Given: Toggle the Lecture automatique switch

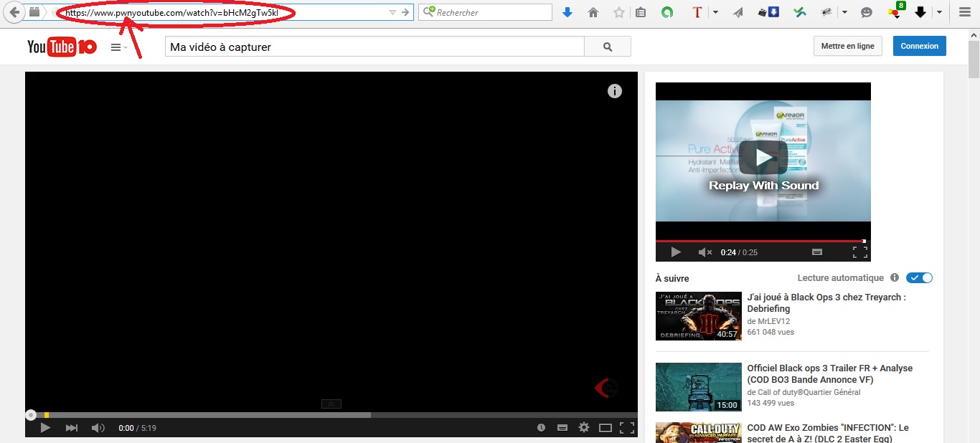Looking at the screenshot, I should [x=919, y=278].
